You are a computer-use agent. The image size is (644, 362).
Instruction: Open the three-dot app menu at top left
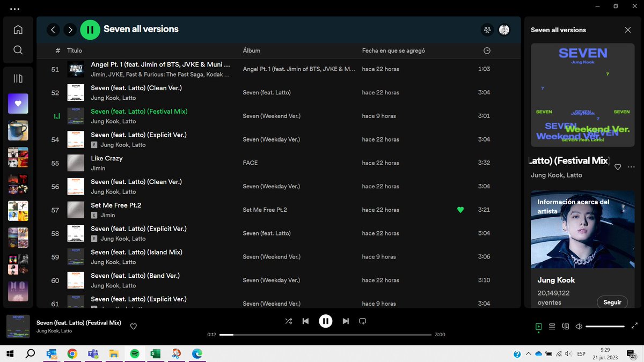tap(14, 9)
